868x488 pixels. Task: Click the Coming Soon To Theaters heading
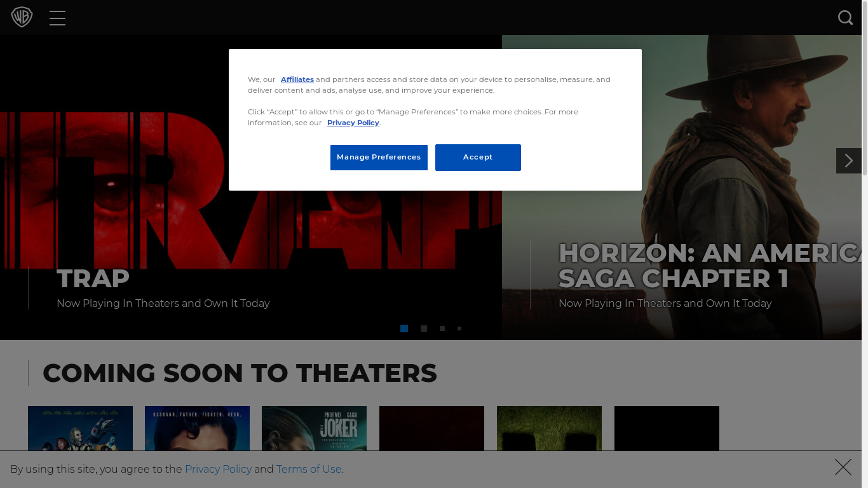tap(240, 373)
